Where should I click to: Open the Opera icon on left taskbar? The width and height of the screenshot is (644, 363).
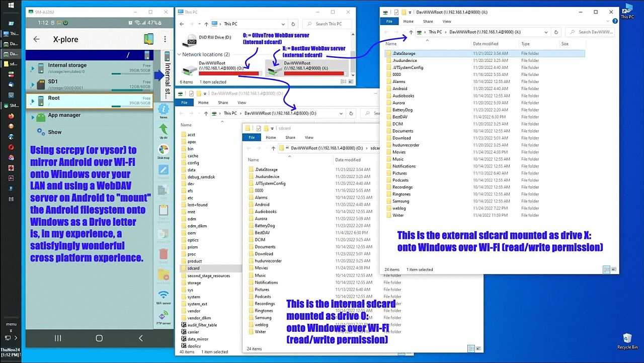pyautogui.click(x=11, y=147)
